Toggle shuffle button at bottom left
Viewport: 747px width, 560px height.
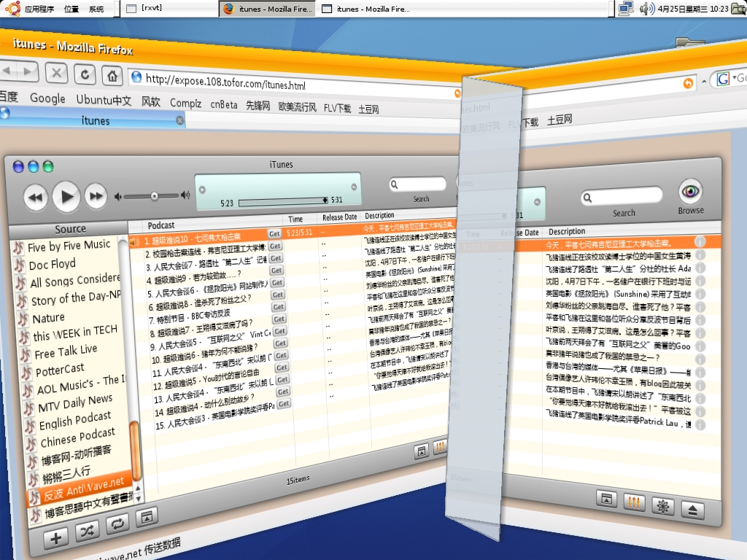click(x=88, y=531)
